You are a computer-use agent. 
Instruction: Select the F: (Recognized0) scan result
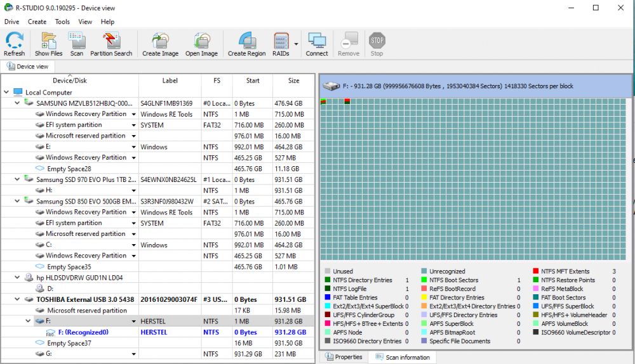83,332
